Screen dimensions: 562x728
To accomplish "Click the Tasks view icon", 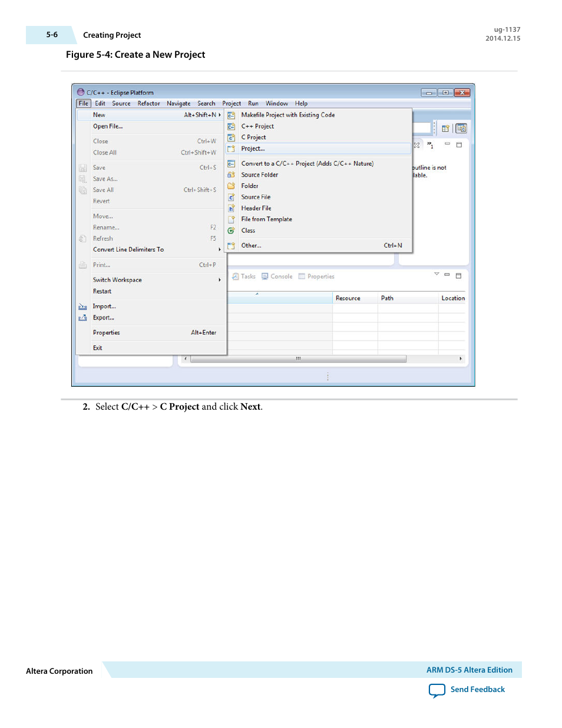I will [236, 276].
